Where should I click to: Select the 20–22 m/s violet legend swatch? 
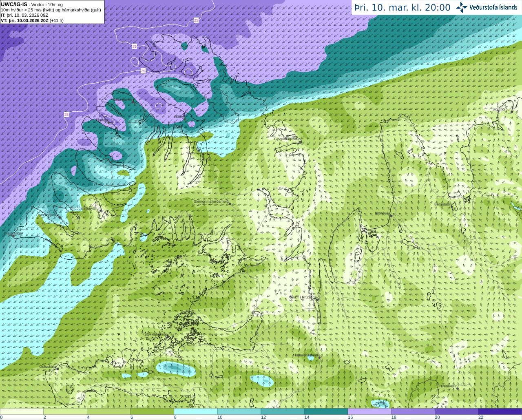point(457,411)
